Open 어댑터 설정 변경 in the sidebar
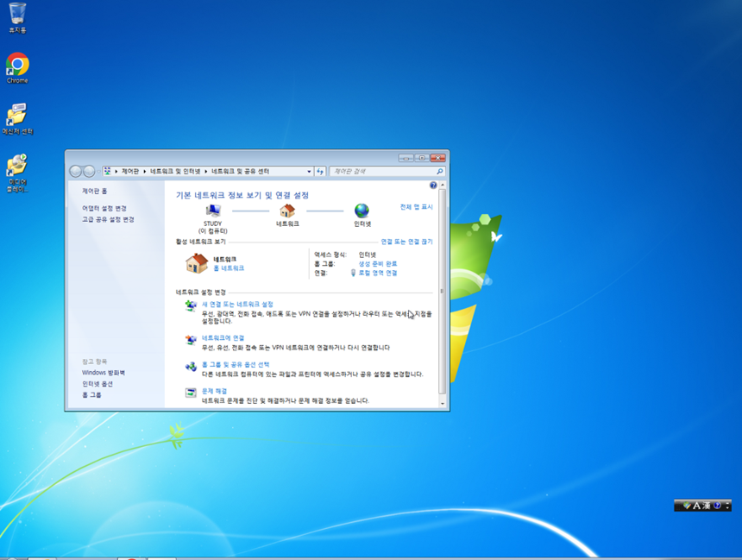Image resolution: width=742 pixels, height=560 pixels. click(104, 208)
